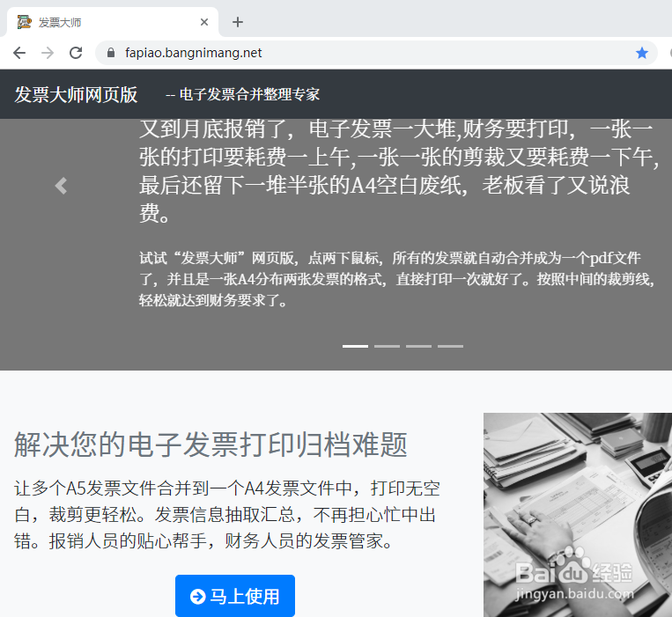Click the paragraph starting 让多个A5发票文件
The width and height of the screenshot is (672, 617).
point(226,515)
